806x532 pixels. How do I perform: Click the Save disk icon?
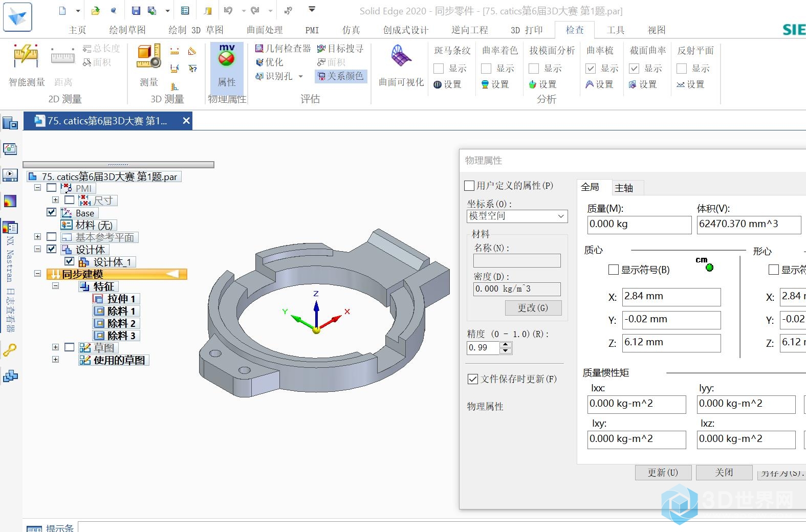(136, 10)
